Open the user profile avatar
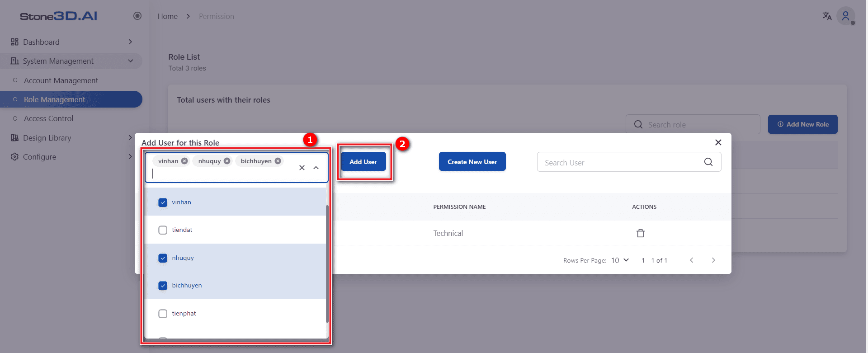868x353 pixels. coord(845,16)
